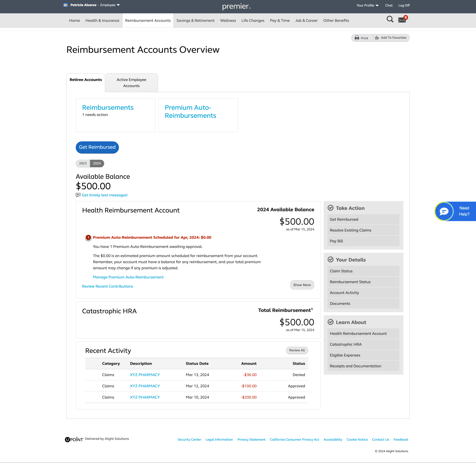Click the search magnifier icon
The width and height of the screenshot is (476, 463).
390,19
